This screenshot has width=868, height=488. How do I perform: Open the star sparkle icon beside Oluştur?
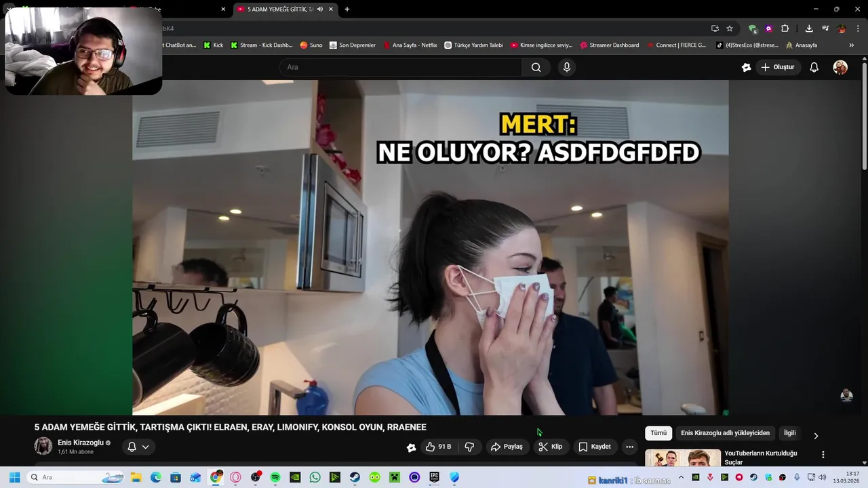pos(746,67)
